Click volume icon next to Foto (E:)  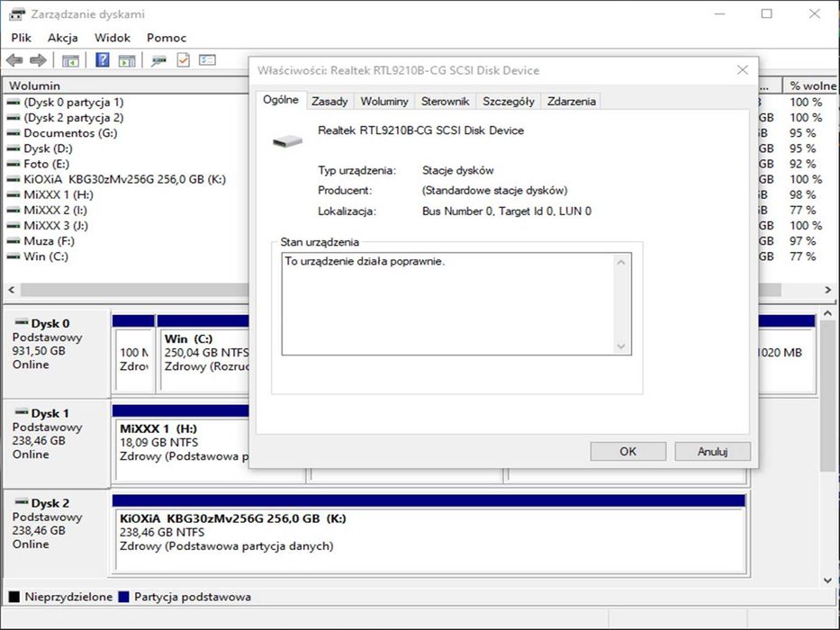pos(14,164)
